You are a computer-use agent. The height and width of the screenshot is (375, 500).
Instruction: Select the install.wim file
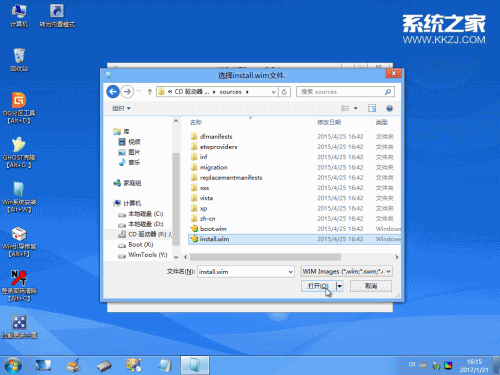point(294,239)
